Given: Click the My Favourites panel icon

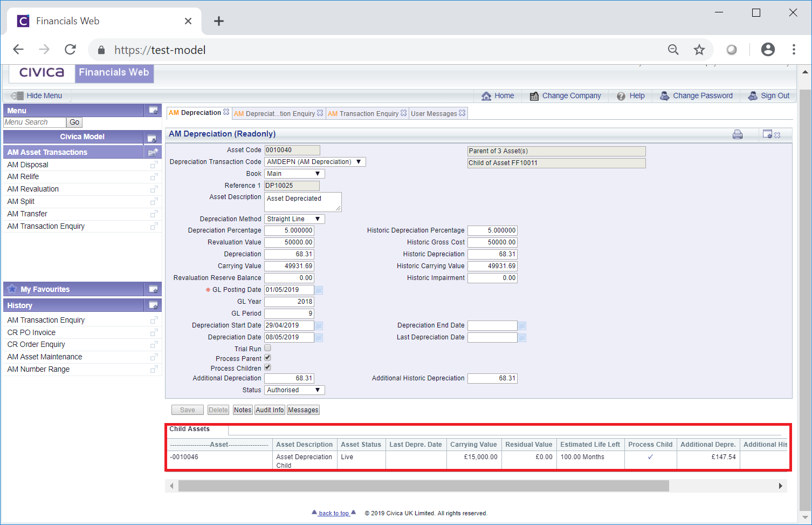Looking at the screenshot, I should tap(154, 289).
